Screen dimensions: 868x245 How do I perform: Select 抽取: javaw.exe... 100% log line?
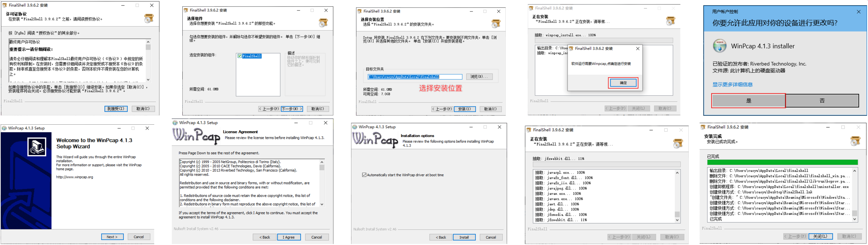pyautogui.click(x=558, y=194)
